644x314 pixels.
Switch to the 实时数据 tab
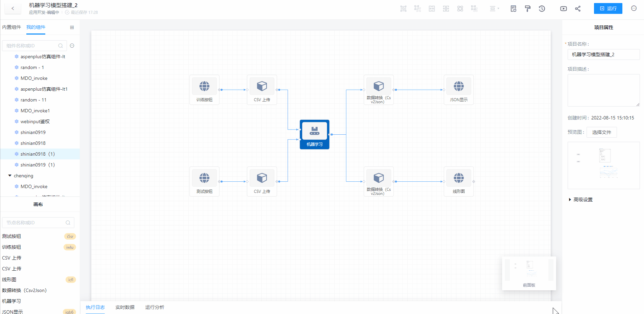click(x=125, y=307)
